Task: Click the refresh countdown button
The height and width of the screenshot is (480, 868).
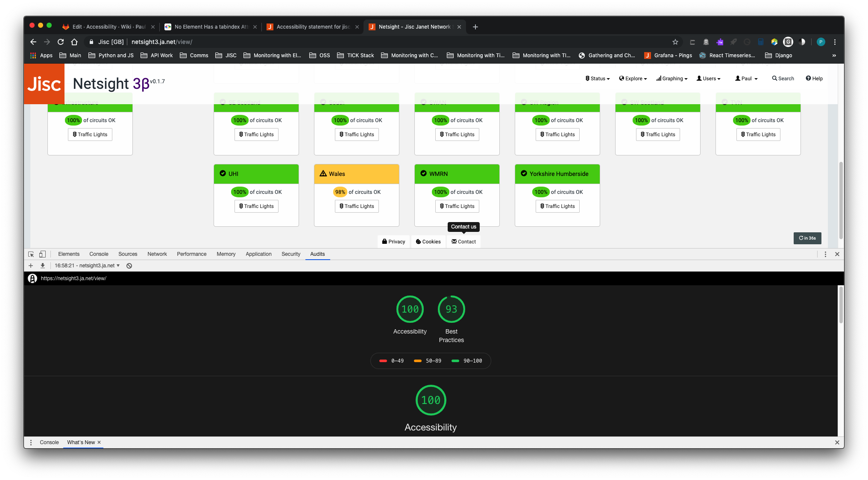Action: tap(807, 238)
